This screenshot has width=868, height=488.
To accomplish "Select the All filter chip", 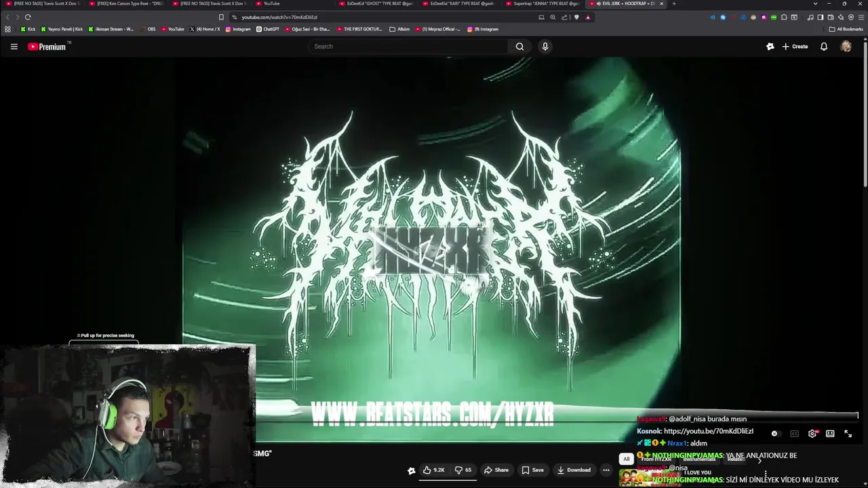I will tap(627, 459).
